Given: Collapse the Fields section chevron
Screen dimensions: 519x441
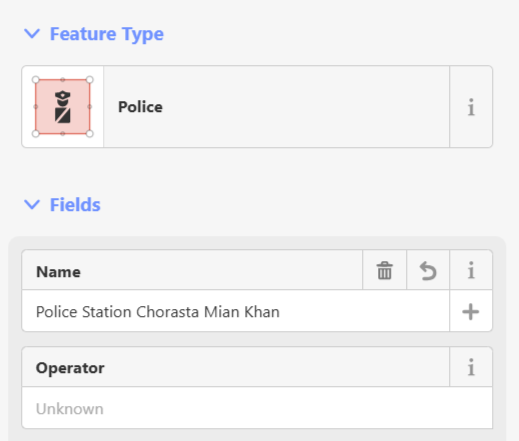Looking at the screenshot, I should click(x=32, y=204).
